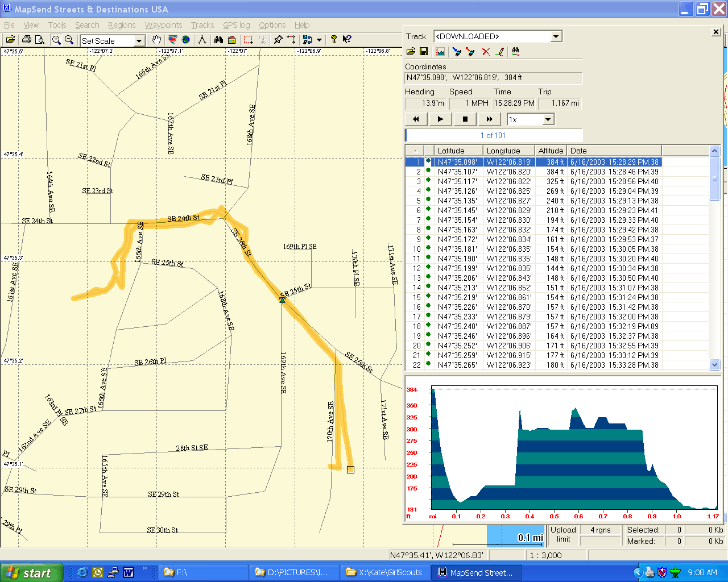The image size is (728, 582).
Task: Select the red dashed region selection tool
Action: [x=248, y=40]
